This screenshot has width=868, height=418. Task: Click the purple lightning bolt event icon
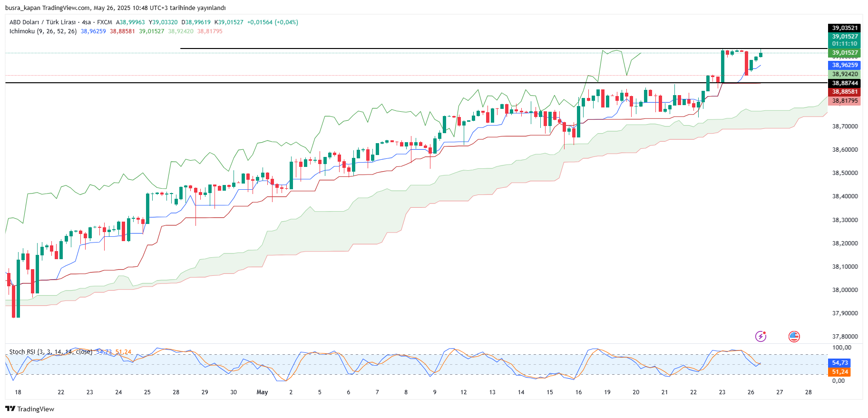pyautogui.click(x=761, y=337)
